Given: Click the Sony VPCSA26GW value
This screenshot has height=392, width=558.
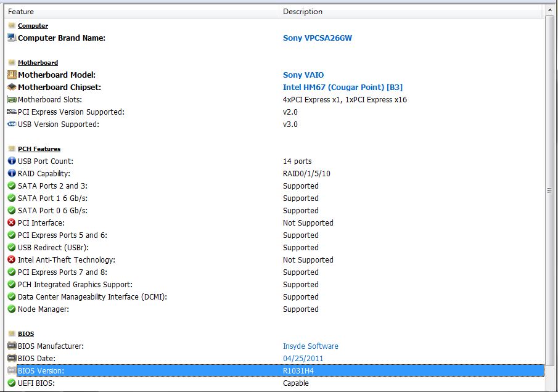Looking at the screenshot, I should pyautogui.click(x=318, y=38).
